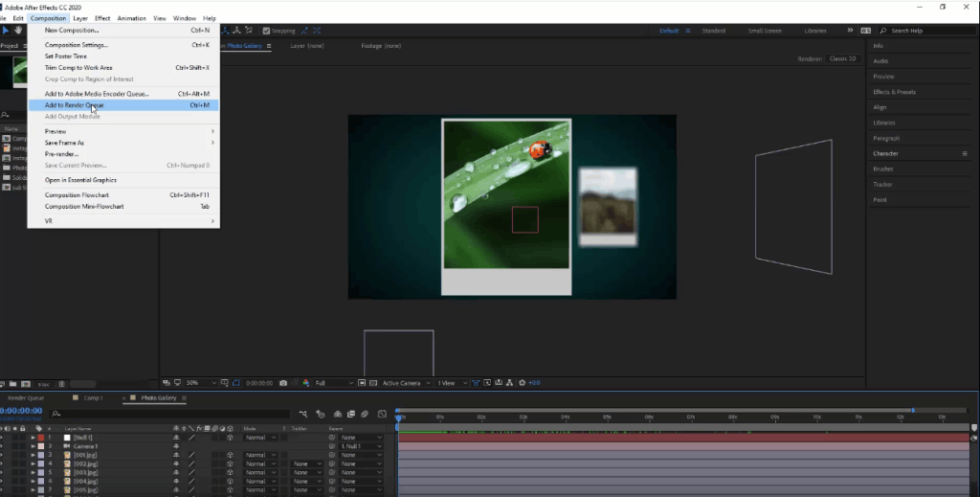The width and height of the screenshot is (980, 497).
Task: Select the Selection arrow tool
Action: click(x=7, y=30)
